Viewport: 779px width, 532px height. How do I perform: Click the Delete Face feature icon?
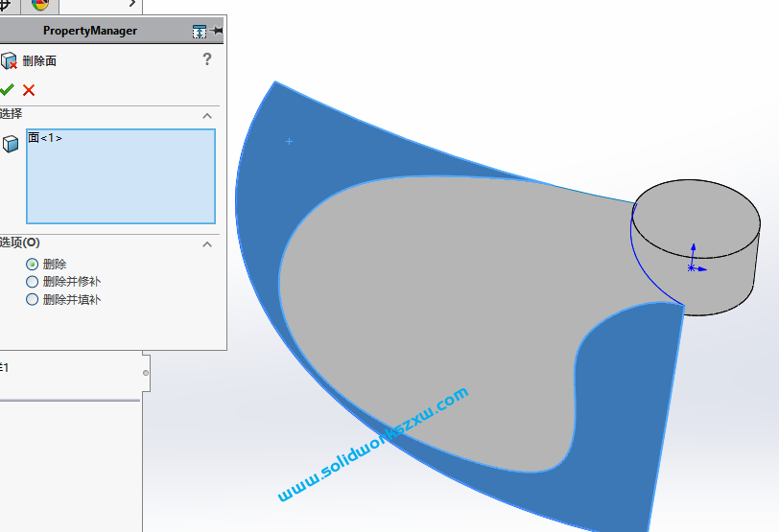(9, 61)
